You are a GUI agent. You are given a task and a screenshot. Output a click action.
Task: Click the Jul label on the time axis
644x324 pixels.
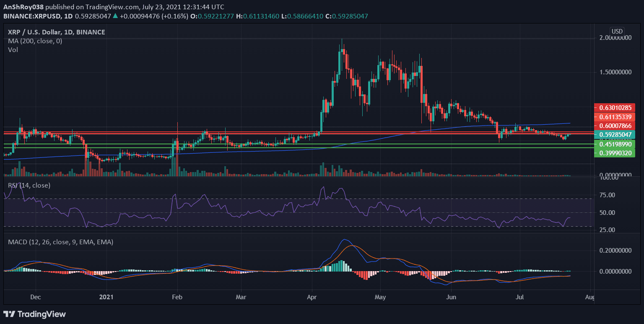click(x=519, y=297)
